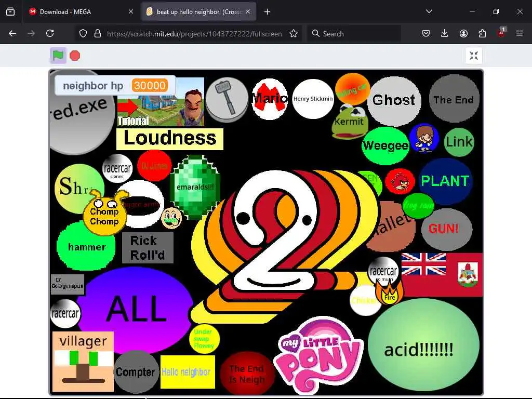Pick the GUN! gray circle

point(446,229)
